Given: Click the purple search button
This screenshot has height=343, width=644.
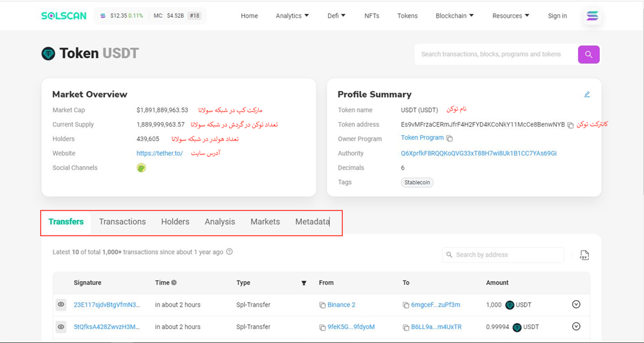Looking at the screenshot, I should point(589,54).
